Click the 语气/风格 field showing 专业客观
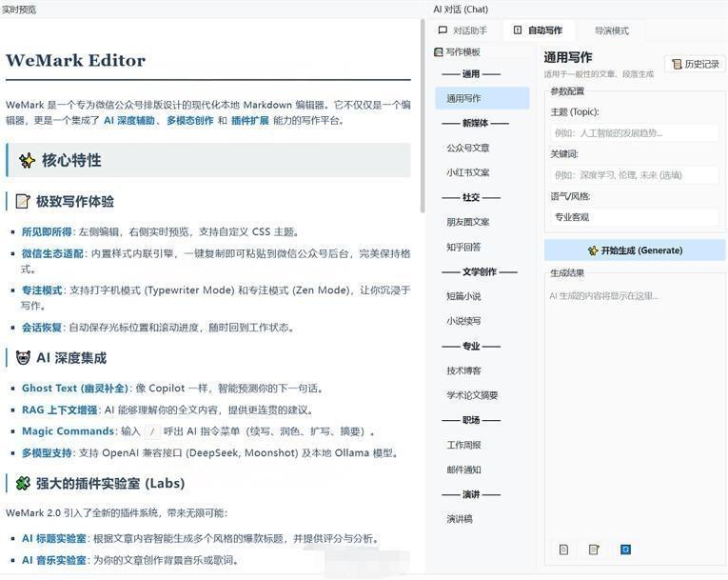 (x=634, y=217)
